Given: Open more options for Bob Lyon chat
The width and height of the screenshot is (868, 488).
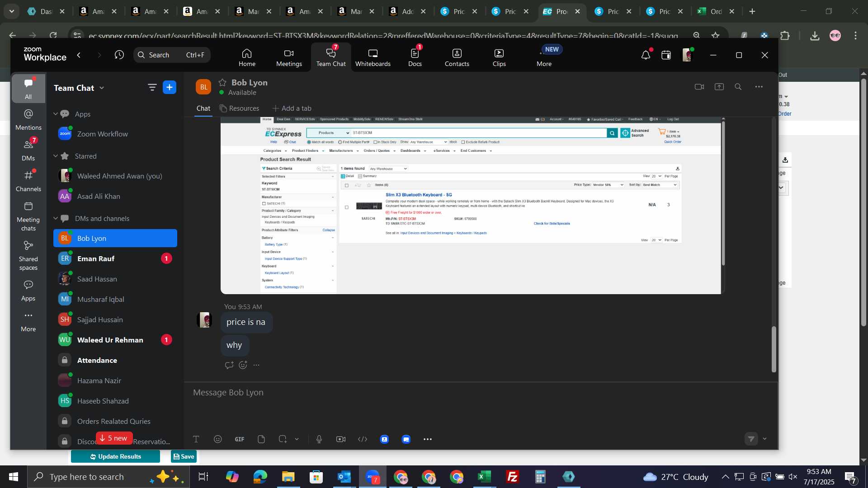Looking at the screenshot, I should (759, 87).
